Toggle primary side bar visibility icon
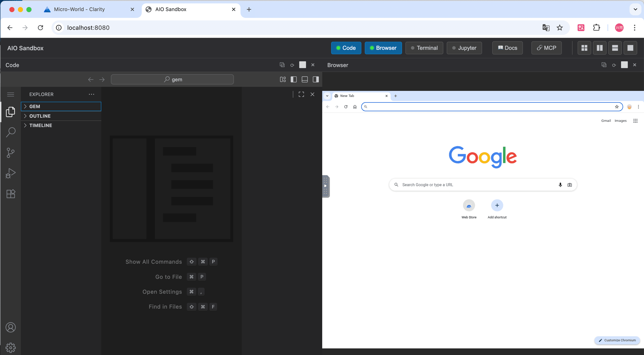Viewport: 644px width, 355px height. [x=293, y=80]
